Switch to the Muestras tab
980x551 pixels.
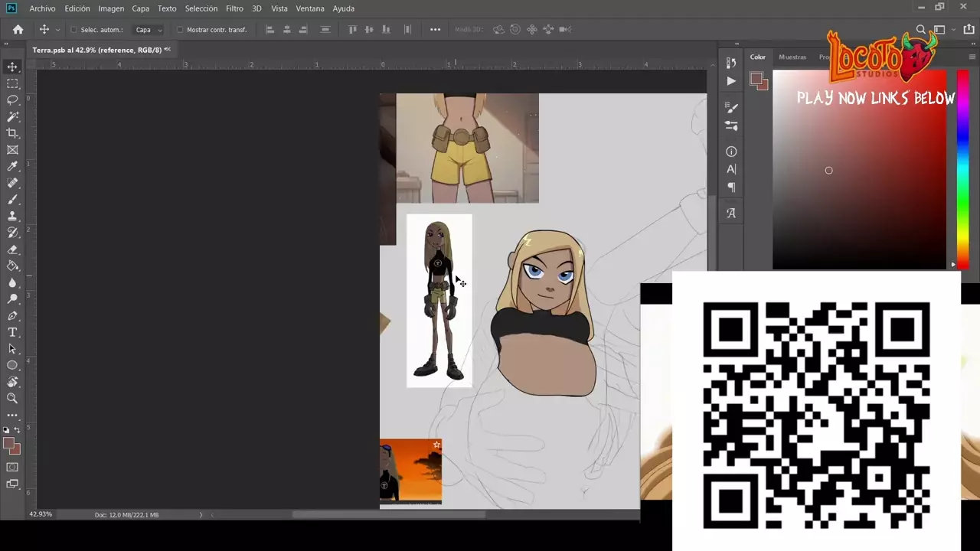[x=792, y=57]
